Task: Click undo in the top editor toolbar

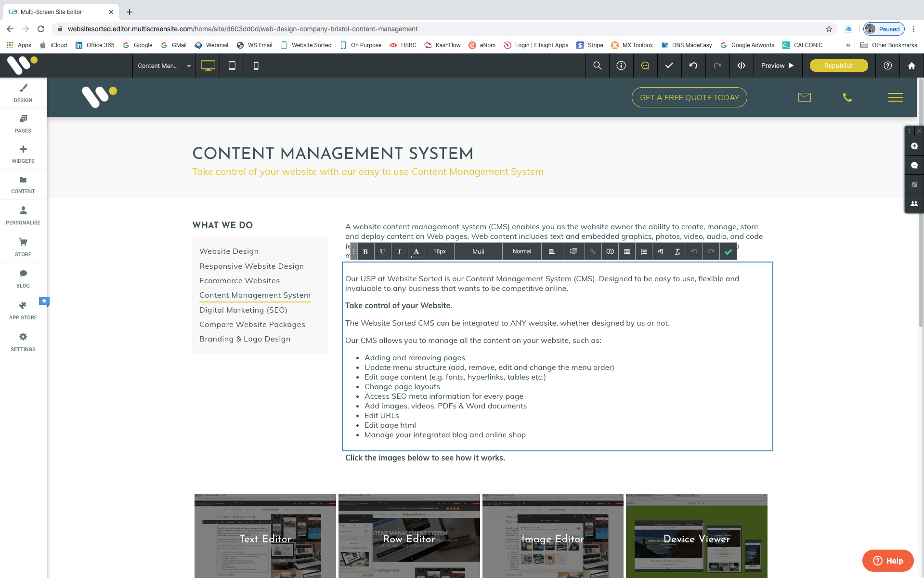Action: 693,66
